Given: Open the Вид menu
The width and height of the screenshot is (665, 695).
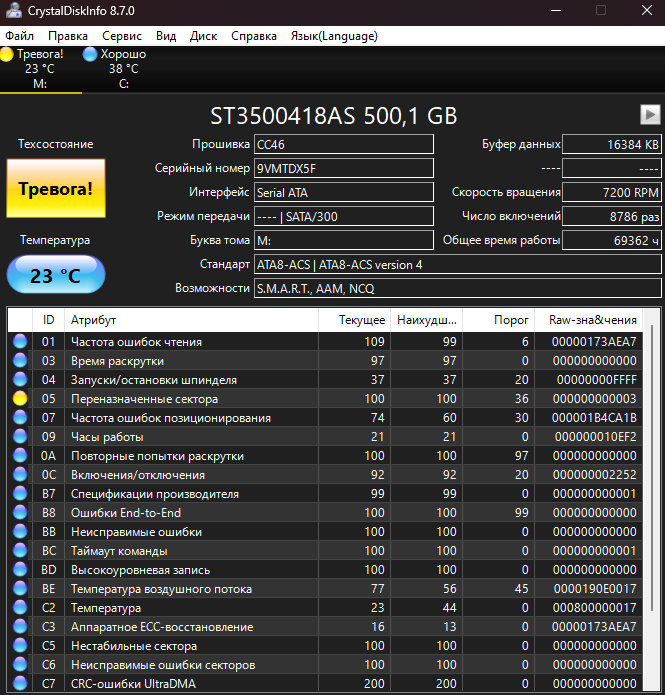Looking at the screenshot, I should tap(166, 36).
